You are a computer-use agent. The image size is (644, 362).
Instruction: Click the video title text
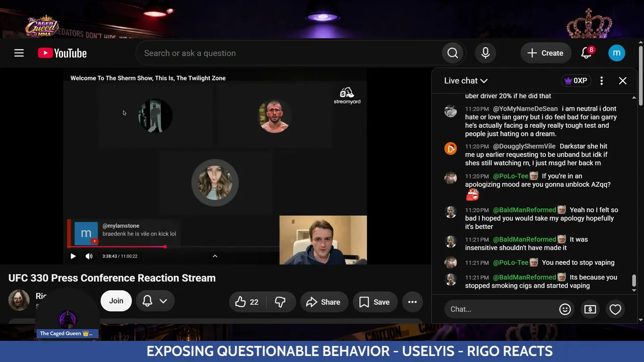112,278
